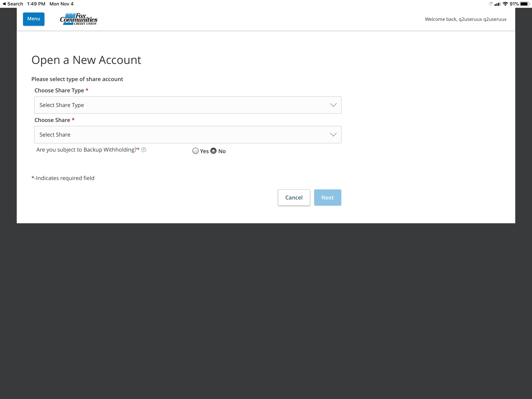Tap the battery icon in status bar

pos(525,4)
